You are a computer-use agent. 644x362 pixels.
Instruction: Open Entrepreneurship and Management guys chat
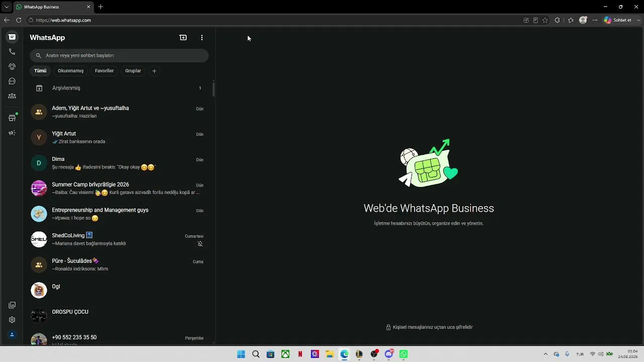point(119,214)
